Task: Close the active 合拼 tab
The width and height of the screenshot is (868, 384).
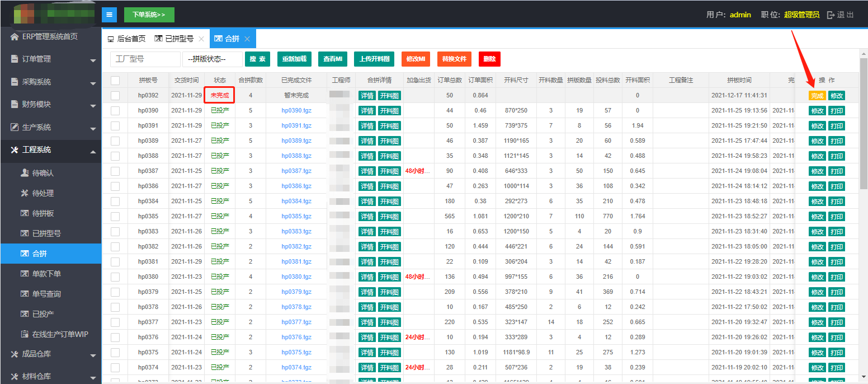Action: coord(247,39)
